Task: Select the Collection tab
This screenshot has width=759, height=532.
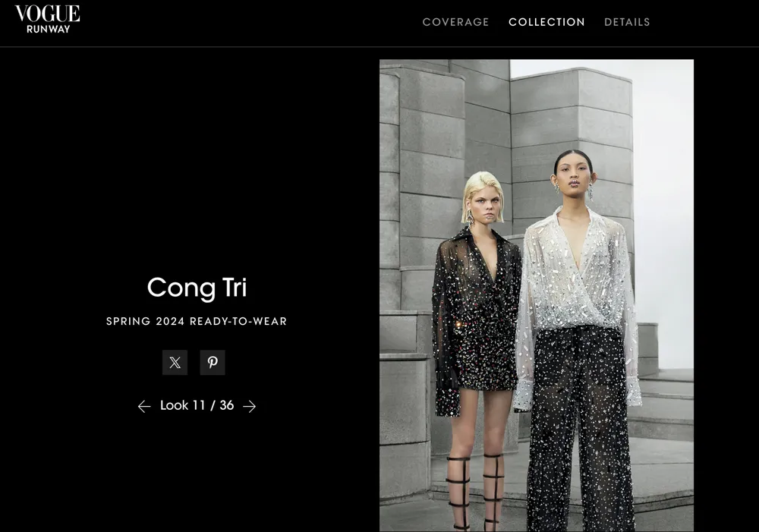Action: tap(546, 22)
